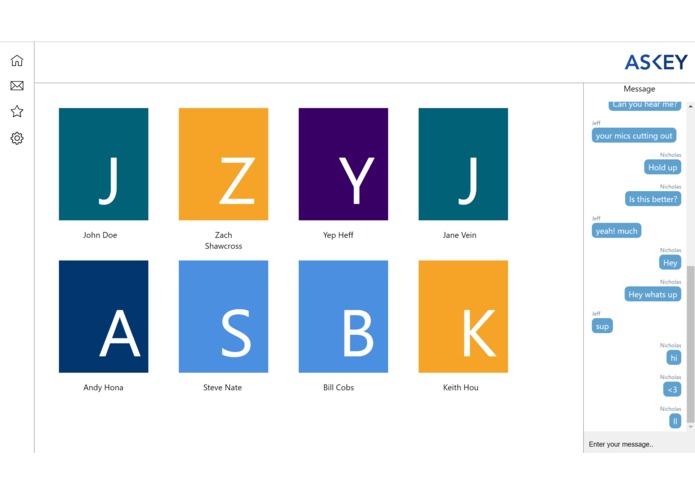This screenshot has height=494, width=695.
Task: Click the John Doe name label
Action: click(x=100, y=235)
